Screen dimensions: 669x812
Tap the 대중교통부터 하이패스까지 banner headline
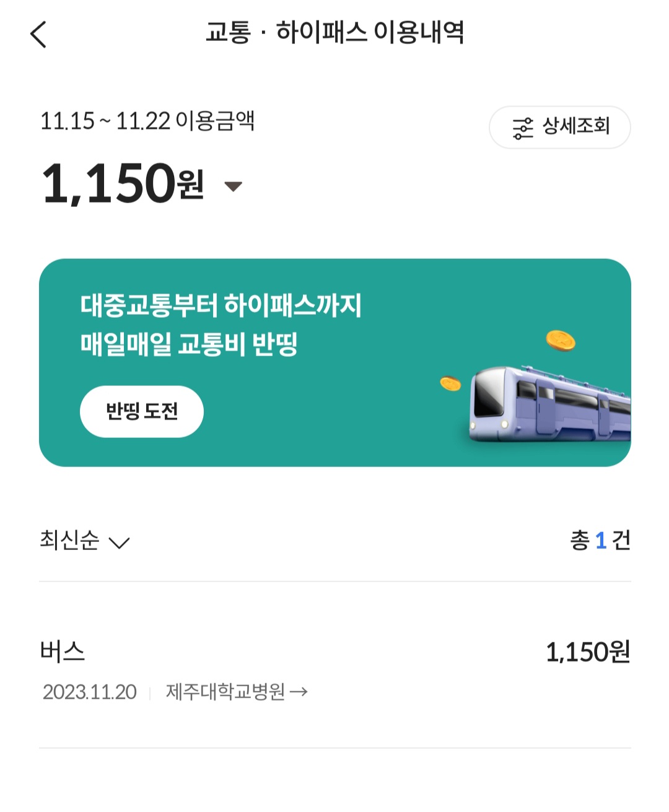pyautogui.click(x=221, y=305)
